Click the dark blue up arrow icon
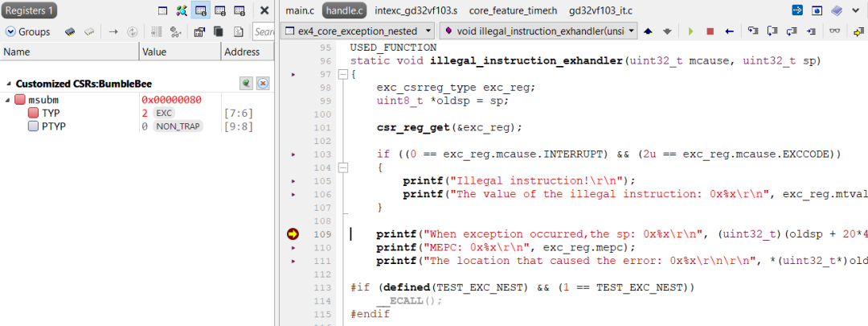Viewport: 868px width, 326px height. [x=648, y=31]
